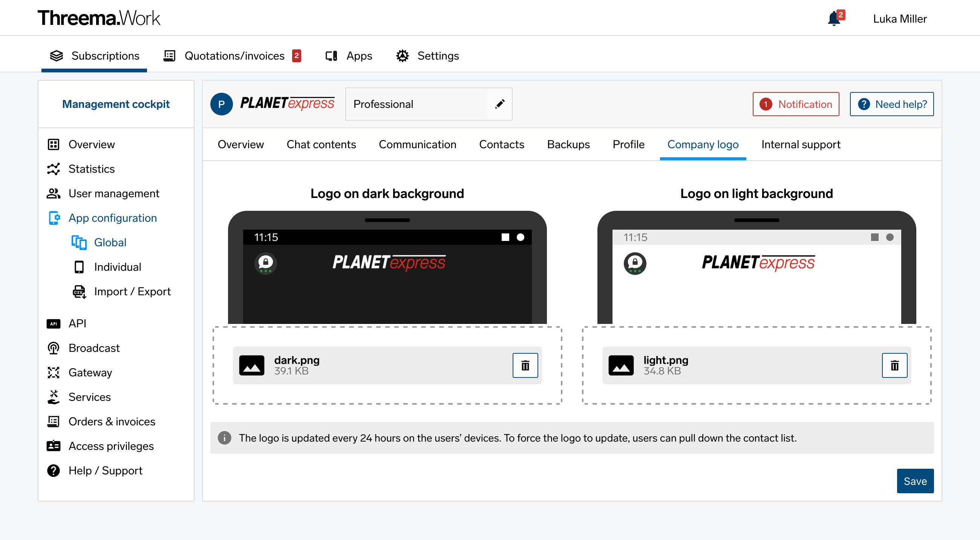The width and height of the screenshot is (980, 540).
Task: Edit subscription name with pencil icon
Action: coord(500,104)
